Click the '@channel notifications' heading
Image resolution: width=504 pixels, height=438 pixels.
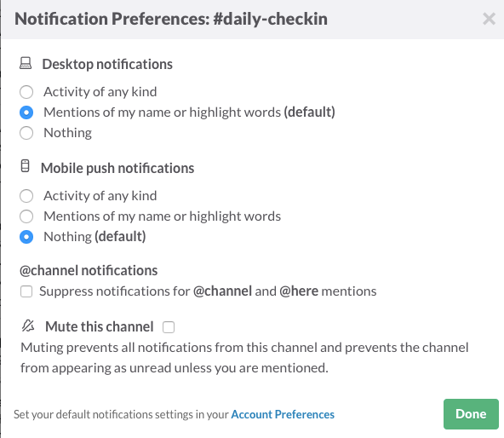[89, 270]
